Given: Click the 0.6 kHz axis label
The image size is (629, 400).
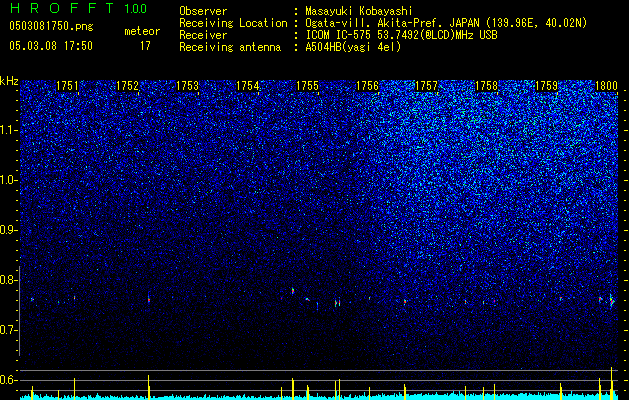Looking at the screenshot, I should (9, 380).
